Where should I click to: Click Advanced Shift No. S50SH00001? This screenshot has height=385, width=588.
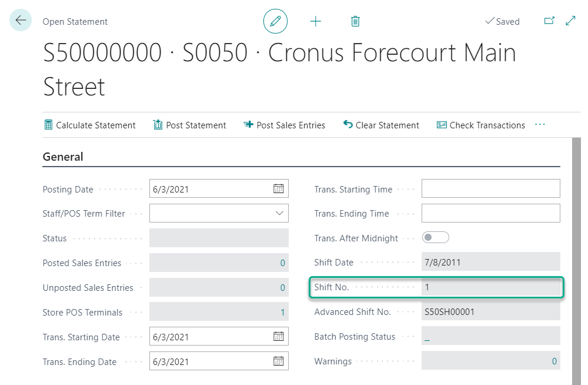[x=491, y=312]
